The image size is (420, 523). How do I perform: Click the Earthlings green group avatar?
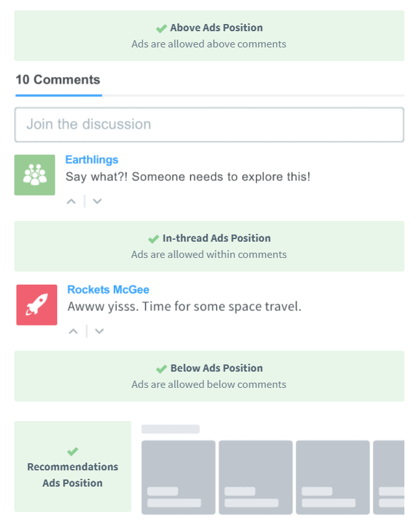click(34, 175)
